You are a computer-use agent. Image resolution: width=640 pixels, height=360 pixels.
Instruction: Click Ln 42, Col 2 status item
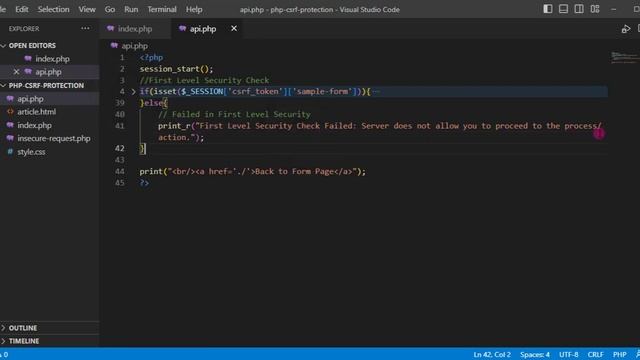[492, 354]
